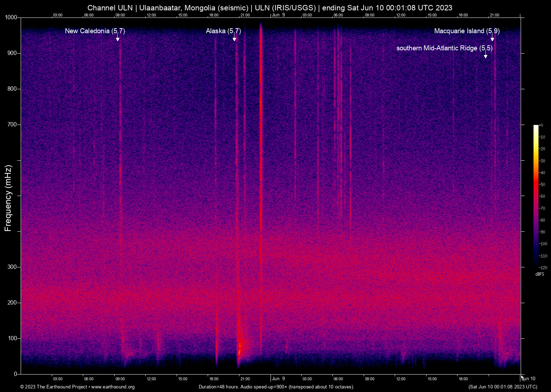Click the bright red vertical streak after Alaska event
The height and width of the screenshot is (392, 551).
coord(261,143)
